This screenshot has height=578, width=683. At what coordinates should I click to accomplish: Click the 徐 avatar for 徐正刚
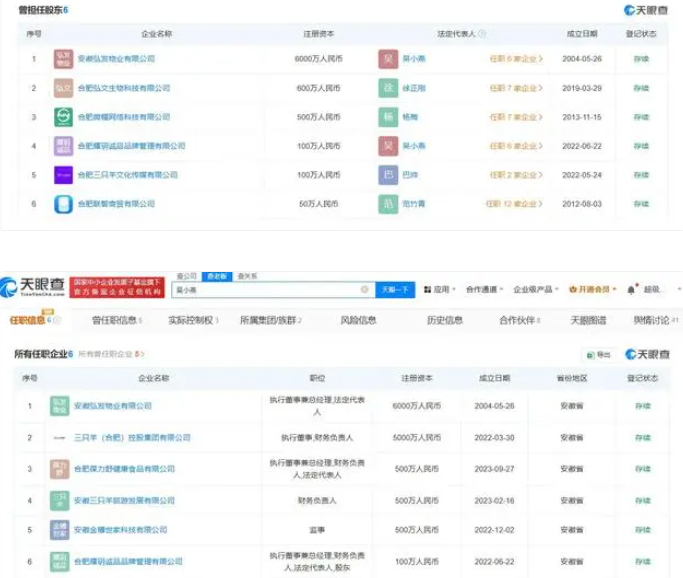(x=388, y=88)
